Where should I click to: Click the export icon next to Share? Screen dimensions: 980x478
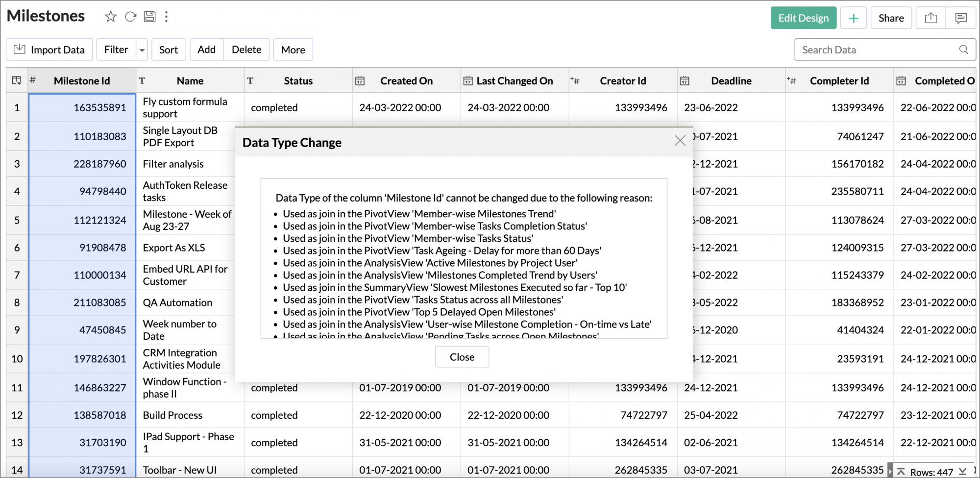click(x=931, y=18)
